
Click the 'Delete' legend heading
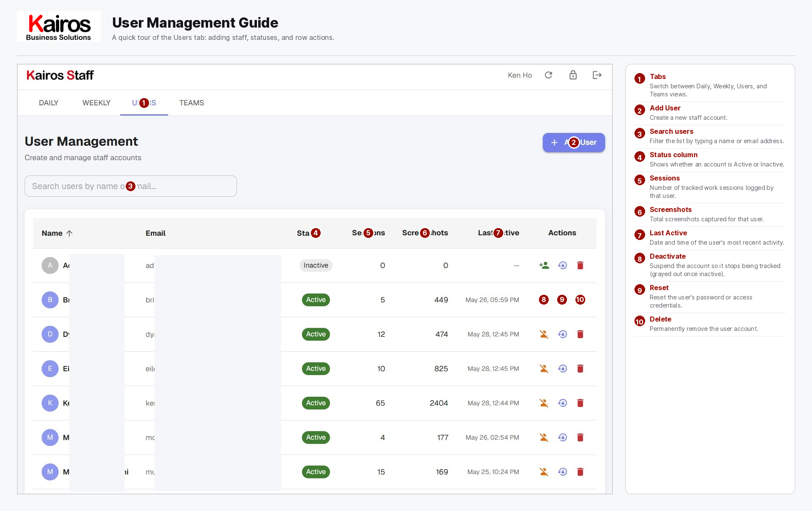pyautogui.click(x=660, y=319)
